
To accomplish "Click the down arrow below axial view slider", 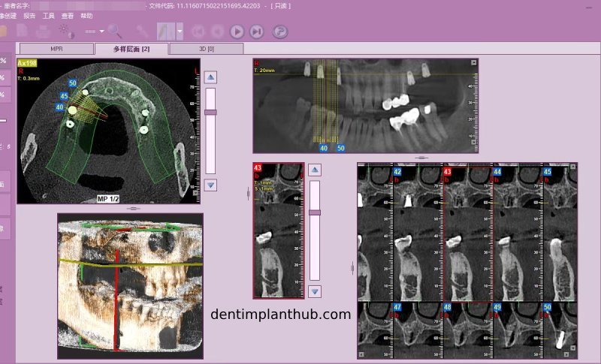I will tap(210, 185).
